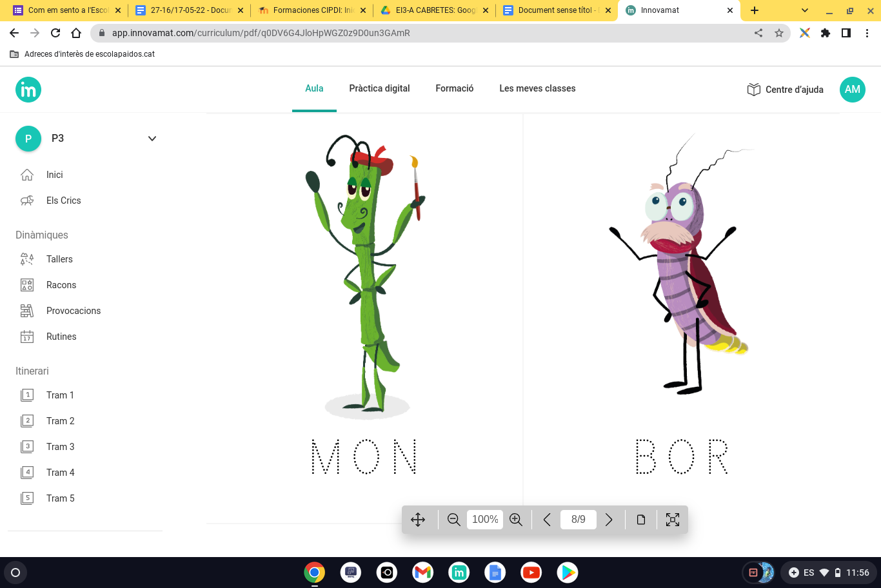Screen dimensions: 881x588
Task: Click the 100% zoom level field
Action: click(485, 520)
